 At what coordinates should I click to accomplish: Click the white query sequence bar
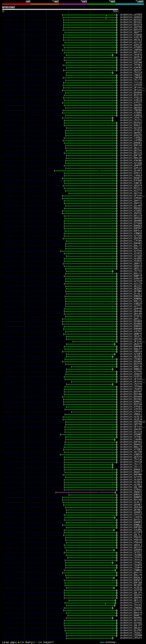click(x=60, y=9)
